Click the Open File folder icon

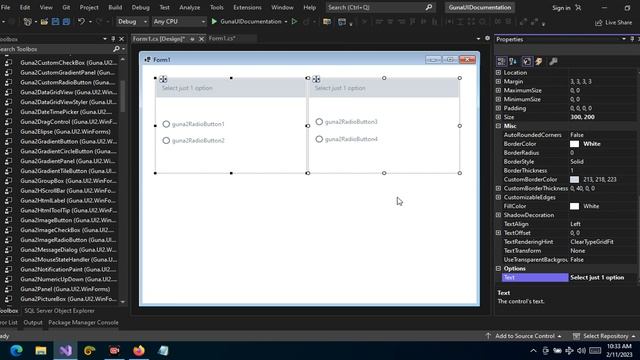(x=44, y=21)
